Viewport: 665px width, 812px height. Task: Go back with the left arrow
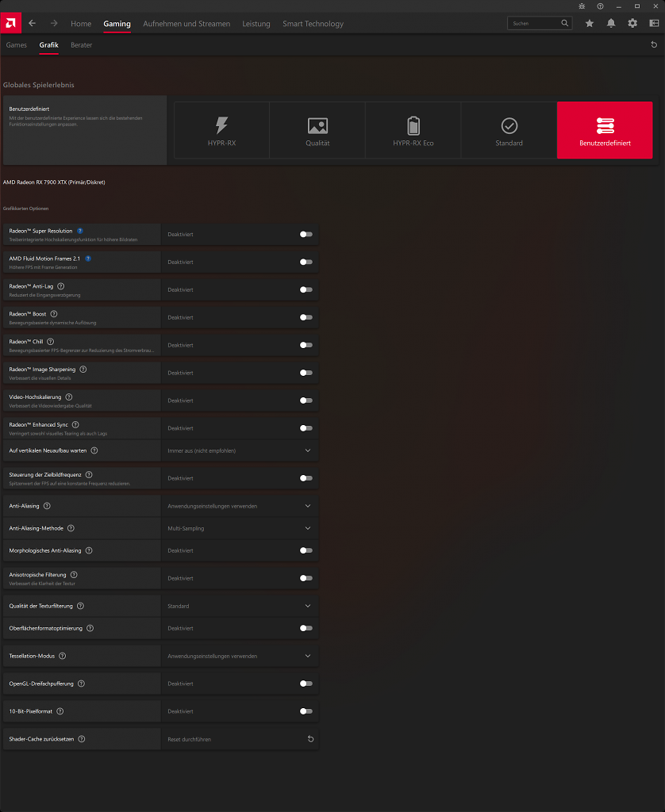pyautogui.click(x=32, y=23)
